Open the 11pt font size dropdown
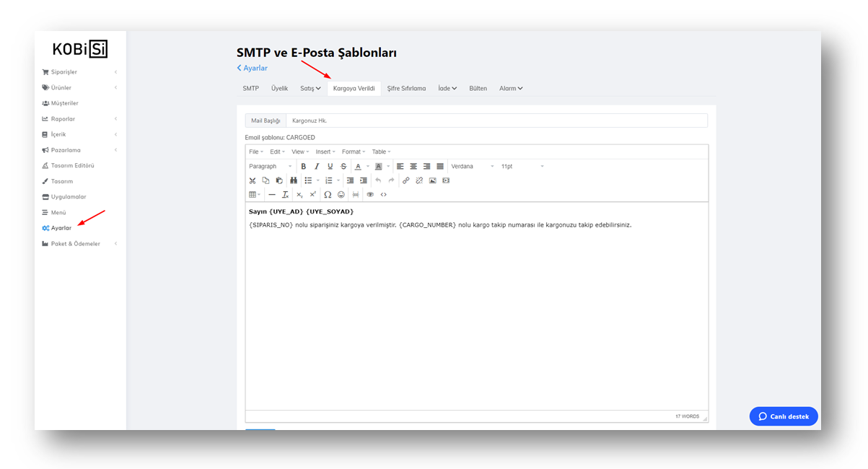 [522, 166]
